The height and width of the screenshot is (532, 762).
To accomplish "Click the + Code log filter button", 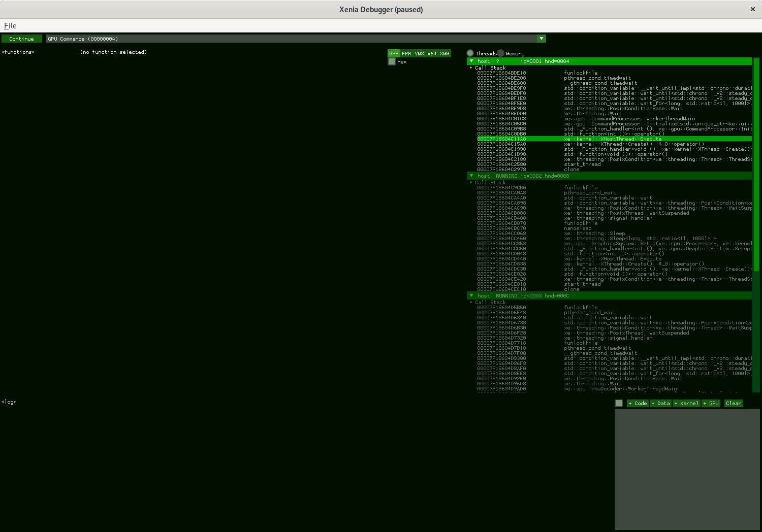I will point(638,403).
